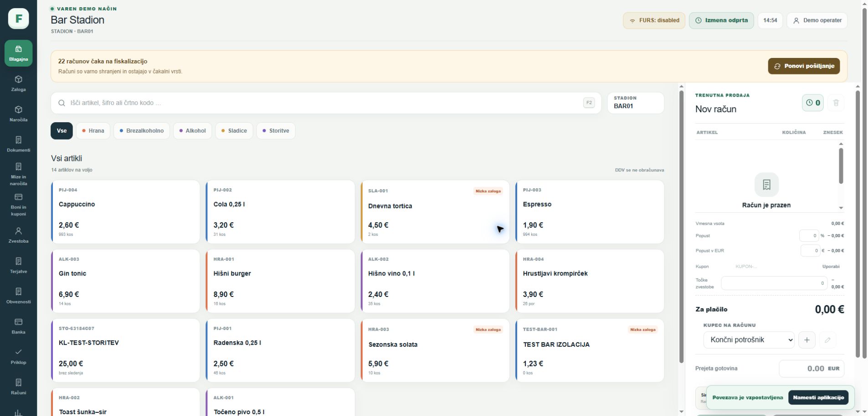Click the empty receipt icon
The image size is (868, 416).
(x=767, y=185)
